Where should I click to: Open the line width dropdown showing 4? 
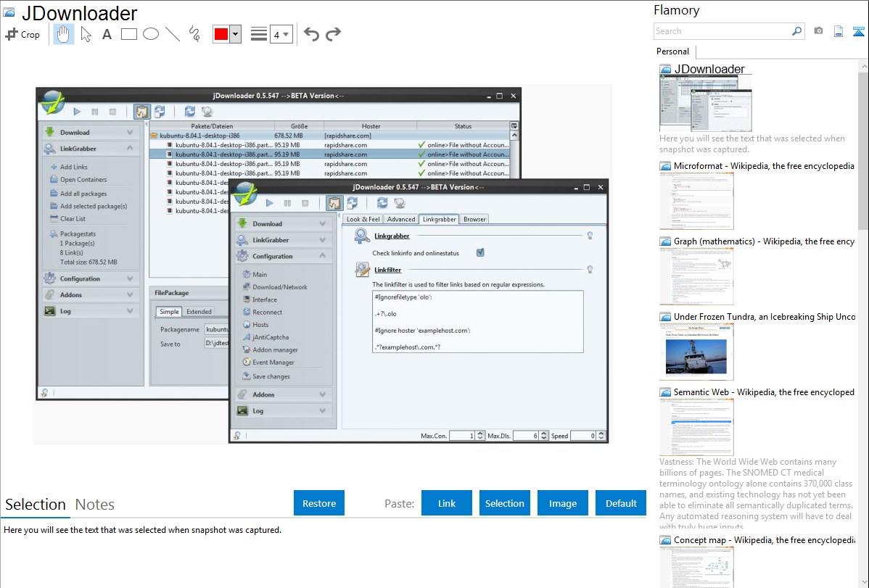click(x=281, y=34)
